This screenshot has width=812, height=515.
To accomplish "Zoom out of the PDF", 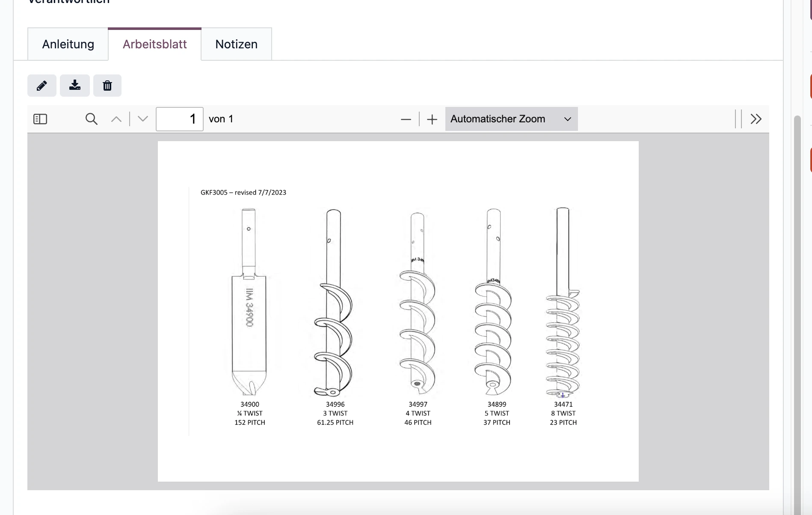I will 405,119.
